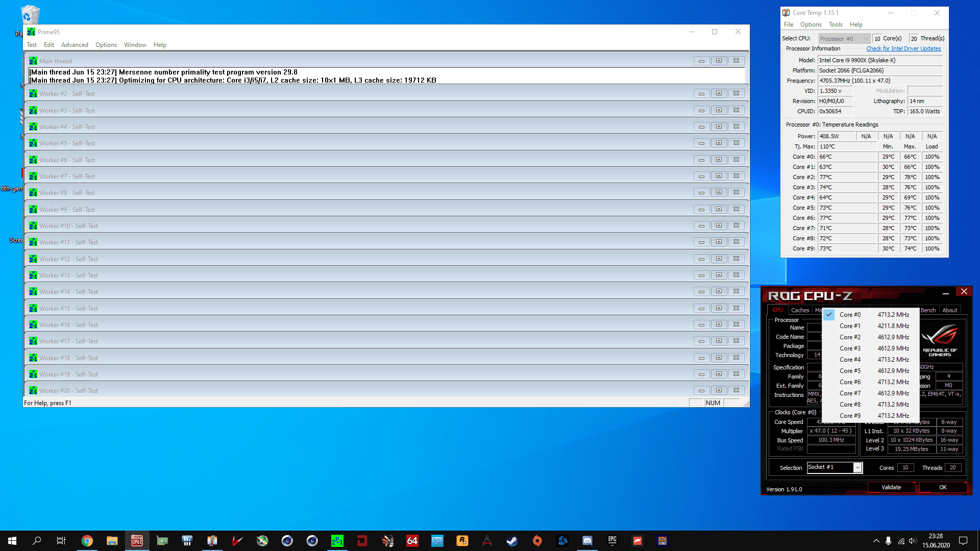Switch to the CPU tab in CPU-Z
Screen dimensions: 980x551
777,310
